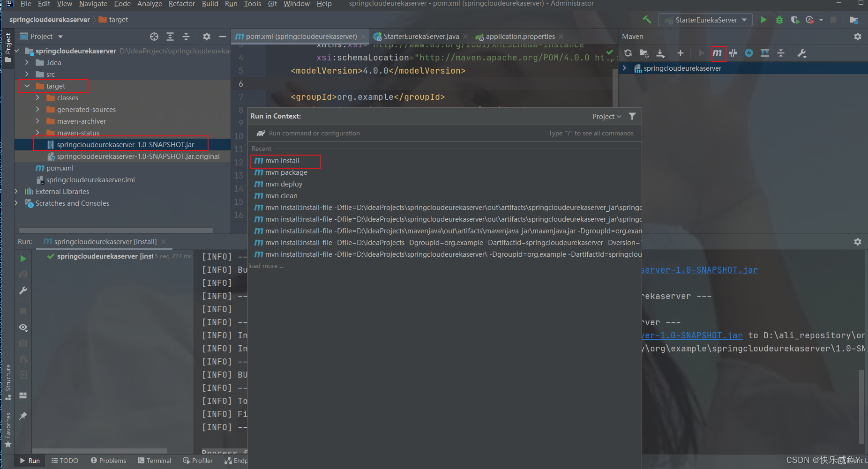
Task: Expand springcloudeurekaserver node in Maven panel
Action: click(x=624, y=68)
